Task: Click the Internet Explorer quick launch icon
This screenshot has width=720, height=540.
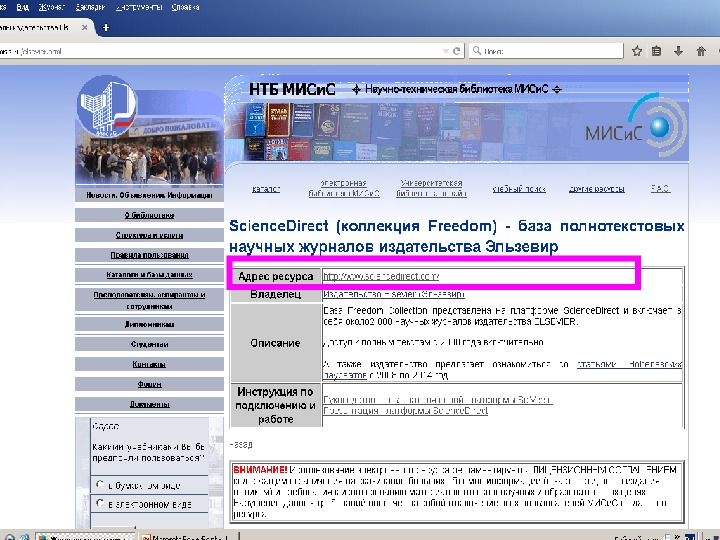Action: (25, 537)
